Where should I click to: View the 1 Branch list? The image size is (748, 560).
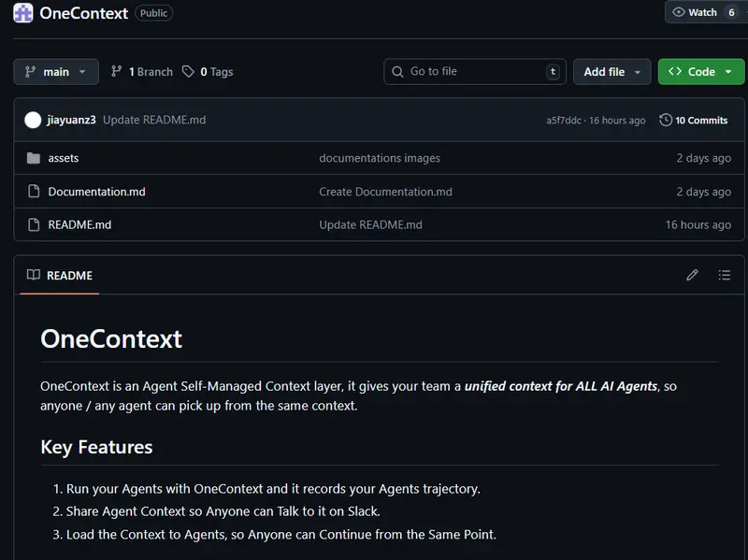(x=141, y=72)
